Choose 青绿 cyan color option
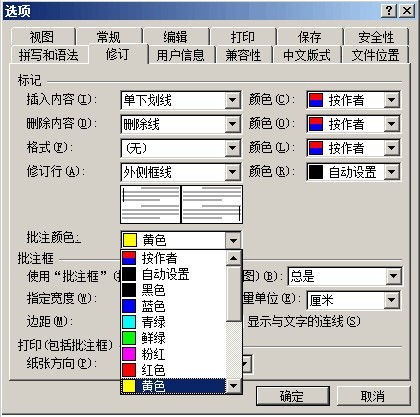Viewport: 420px width, 417px height. click(x=173, y=322)
